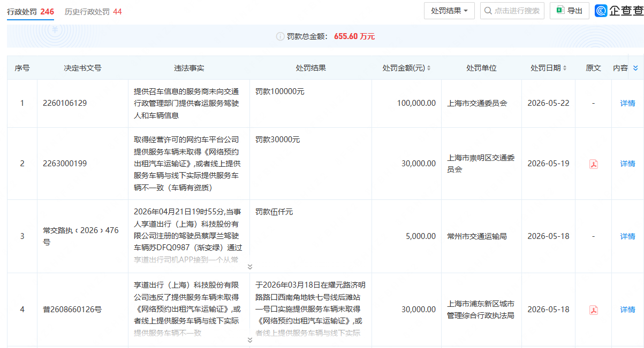Export the list with the 导出 button
Screen dimensions: 644x348
coord(570,11)
